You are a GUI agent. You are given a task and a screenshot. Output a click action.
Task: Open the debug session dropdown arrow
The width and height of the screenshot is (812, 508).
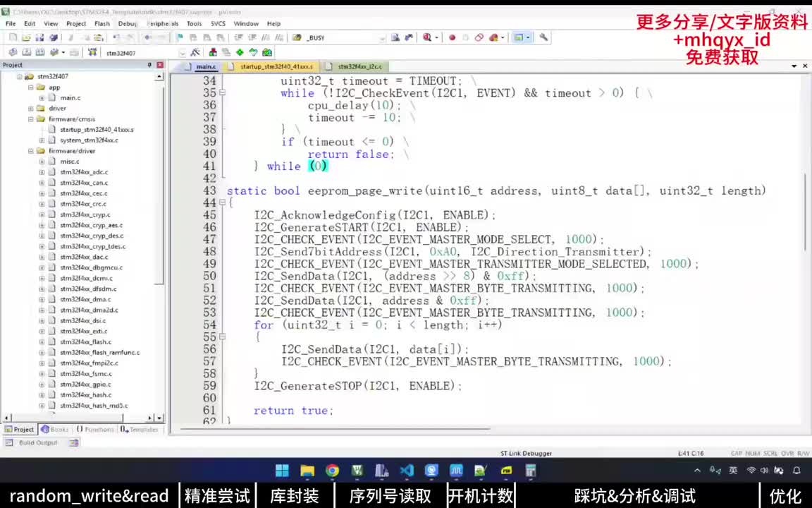tap(436, 37)
